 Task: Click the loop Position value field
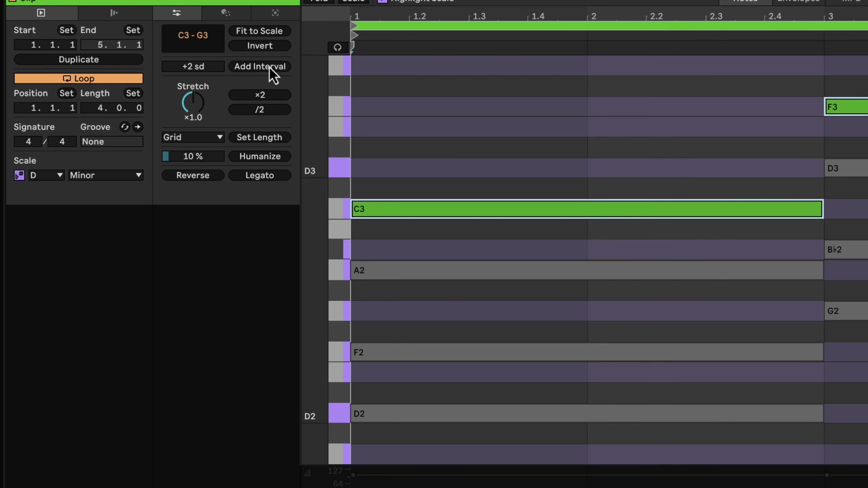45,108
